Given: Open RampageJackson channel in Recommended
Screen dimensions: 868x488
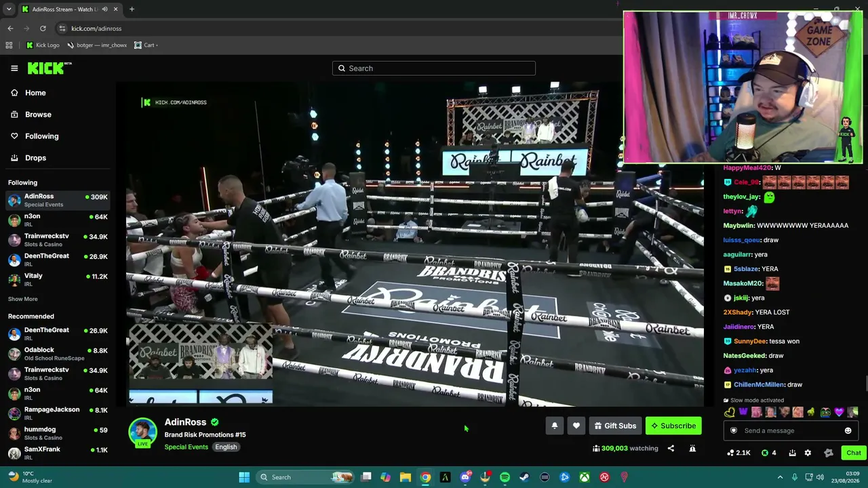Looking at the screenshot, I should [x=58, y=413].
